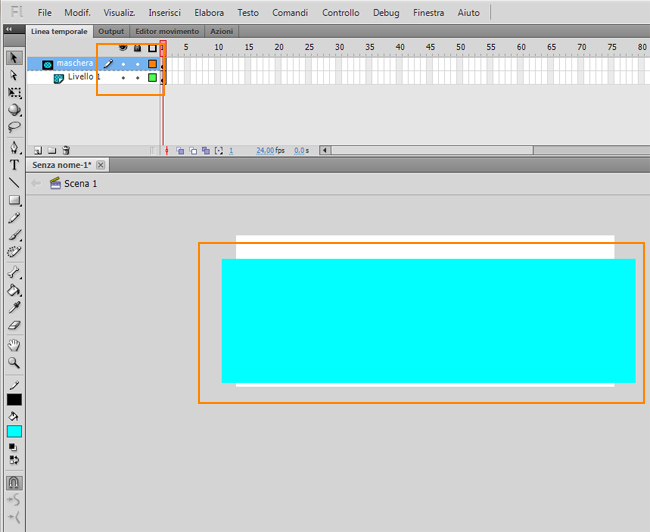This screenshot has height=532, width=650.
Task: Switch to the Azioni tab
Action: [222, 32]
